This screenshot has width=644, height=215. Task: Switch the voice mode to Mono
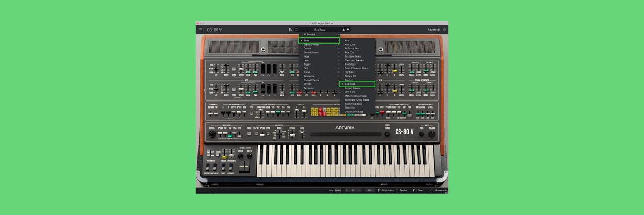pos(338,190)
